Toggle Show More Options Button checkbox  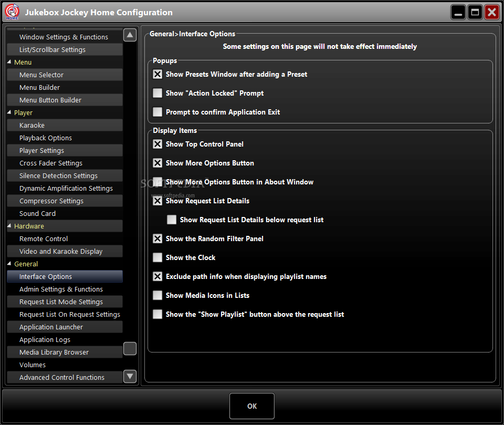(157, 163)
